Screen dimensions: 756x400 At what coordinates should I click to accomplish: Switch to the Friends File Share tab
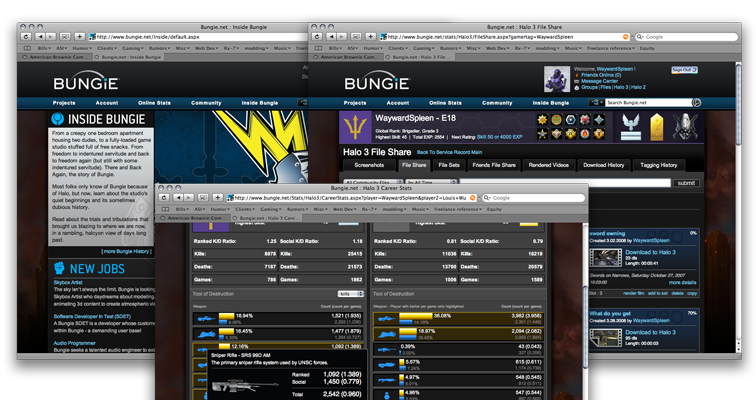pos(494,165)
